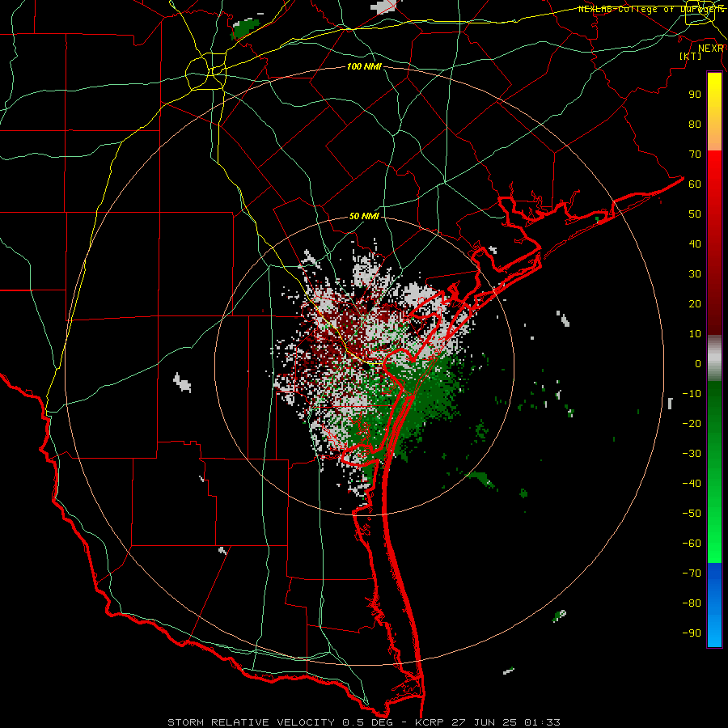
Task: Click the 60 value on velocity scale
Action: click(695, 184)
